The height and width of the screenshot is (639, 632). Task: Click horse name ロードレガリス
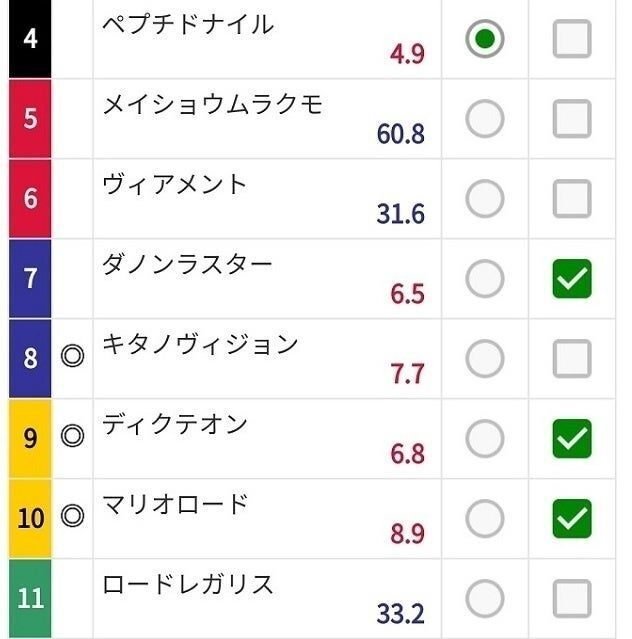point(188,584)
